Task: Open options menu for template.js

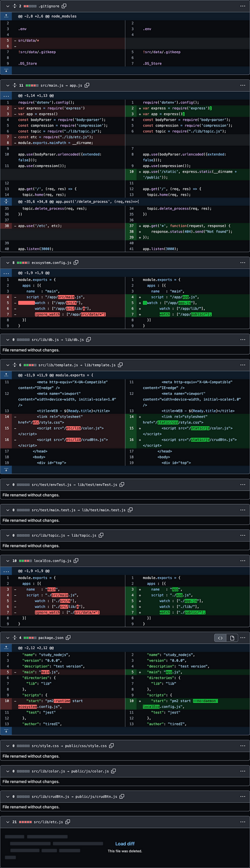Action: (243, 365)
